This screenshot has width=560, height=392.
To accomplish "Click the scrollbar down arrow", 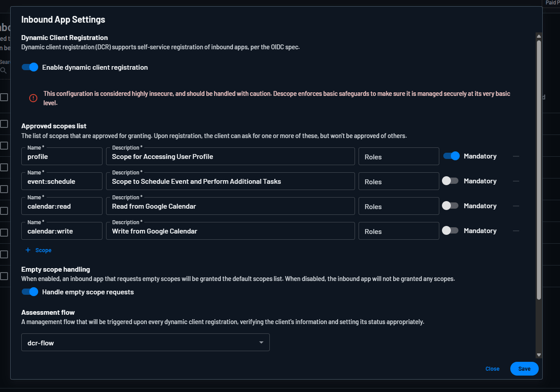I will tap(539, 356).
